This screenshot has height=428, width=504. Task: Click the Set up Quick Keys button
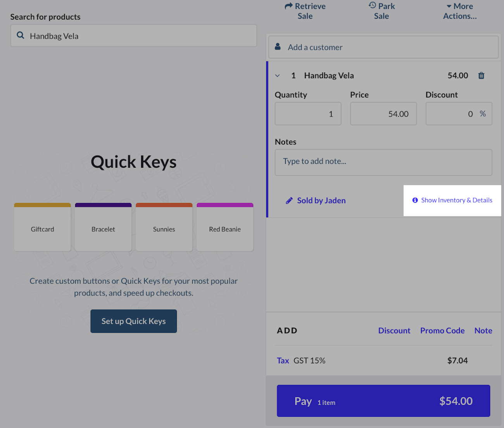tap(133, 321)
